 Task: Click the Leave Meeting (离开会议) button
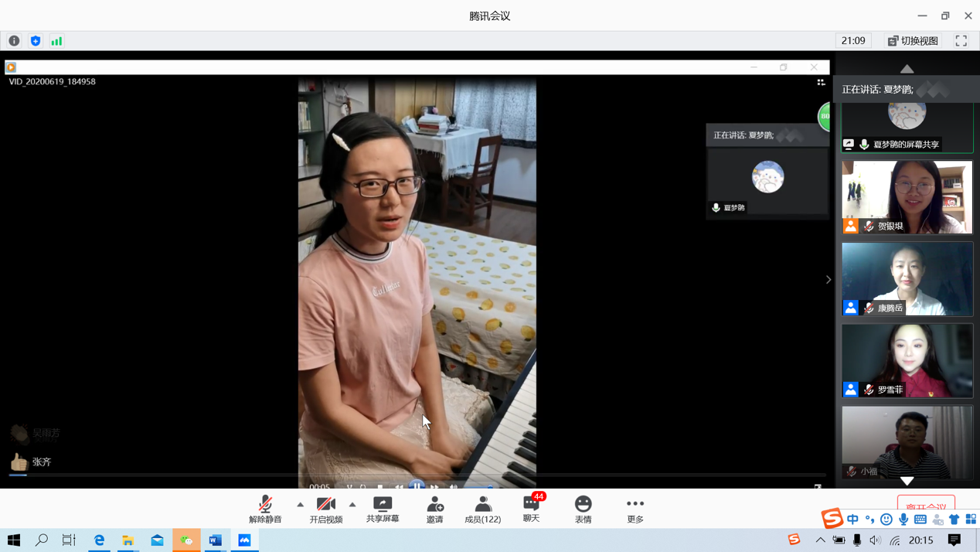pyautogui.click(x=926, y=504)
